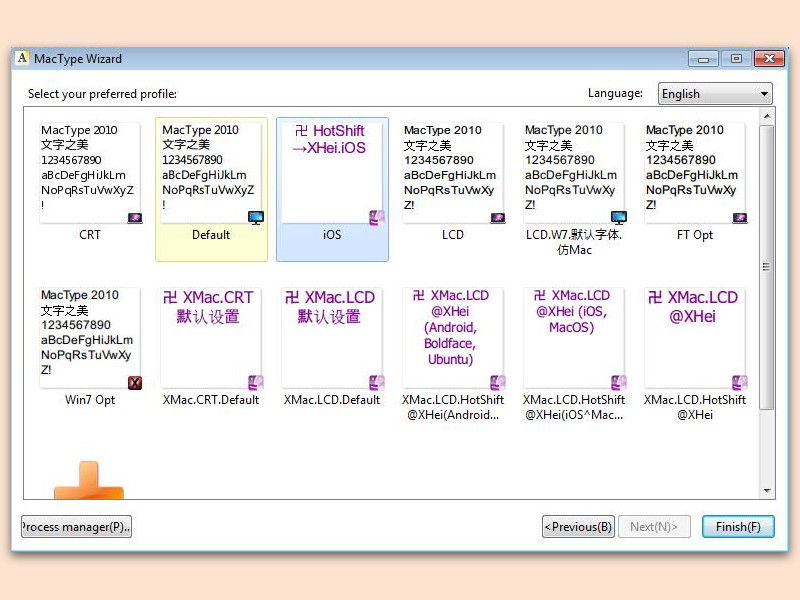Choose the XMac.LCD.Default profile thumbnail
800x600 pixels.
[332, 337]
